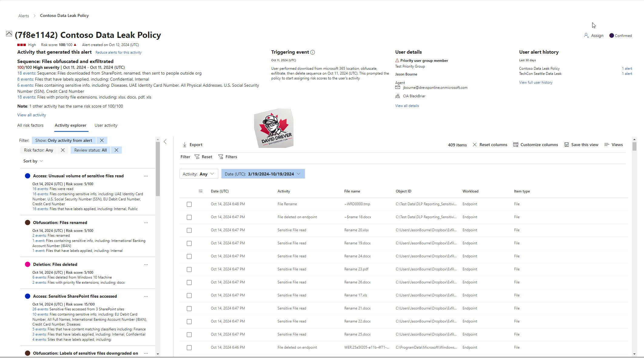Click the main page scrollbar down arrow
644x358 pixels.
click(x=634, y=354)
